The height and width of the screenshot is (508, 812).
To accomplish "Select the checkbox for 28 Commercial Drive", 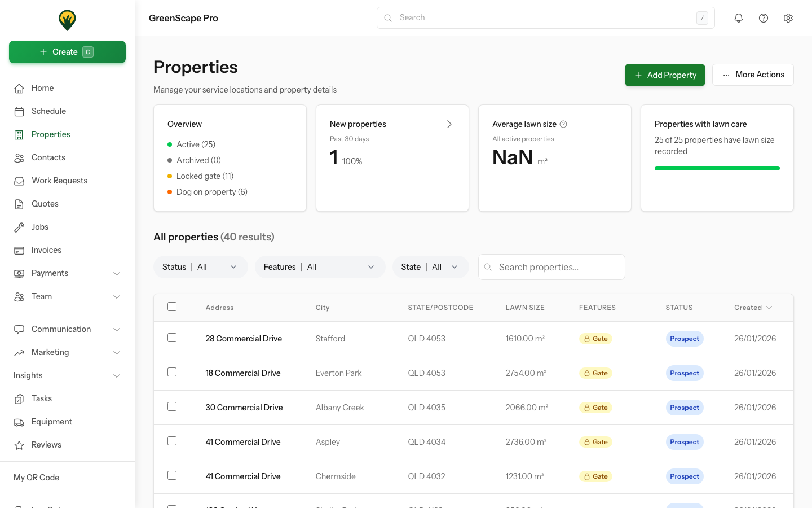I will coord(172,338).
